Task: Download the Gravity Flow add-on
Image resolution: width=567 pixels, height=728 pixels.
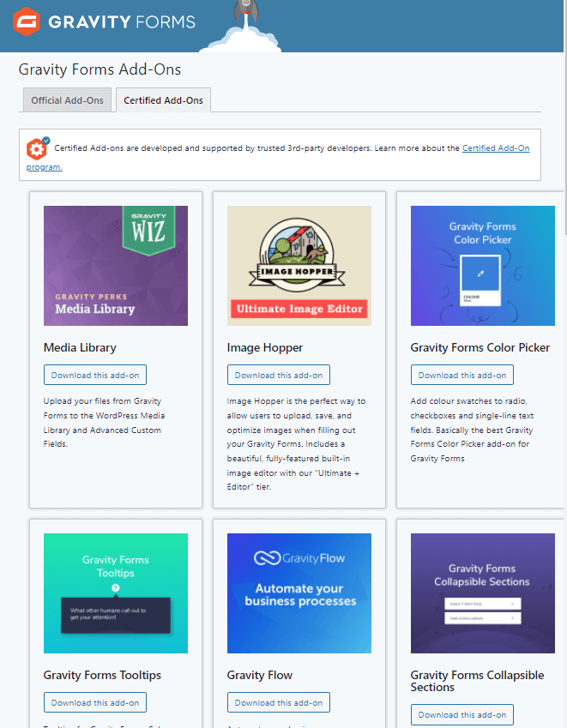Action: (279, 702)
